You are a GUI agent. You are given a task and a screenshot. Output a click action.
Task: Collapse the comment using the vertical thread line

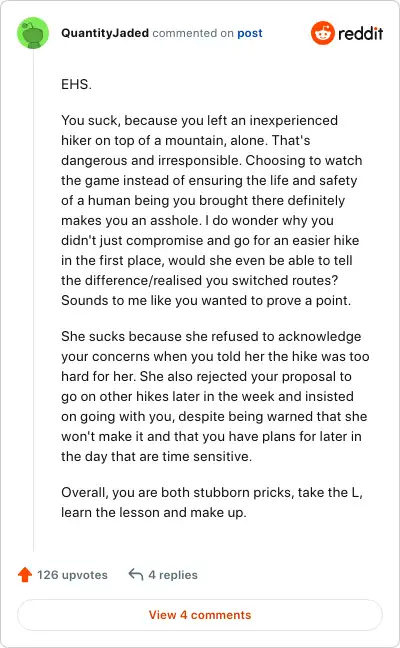[33, 300]
